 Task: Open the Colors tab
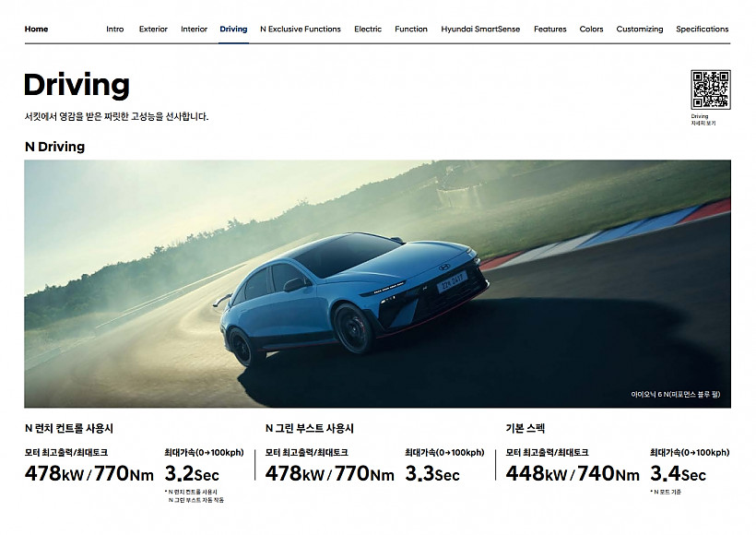591,29
